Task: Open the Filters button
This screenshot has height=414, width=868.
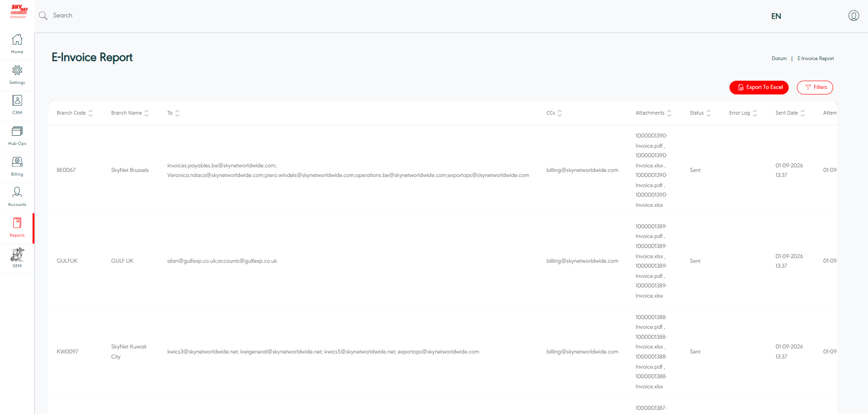Action: point(815,88)
